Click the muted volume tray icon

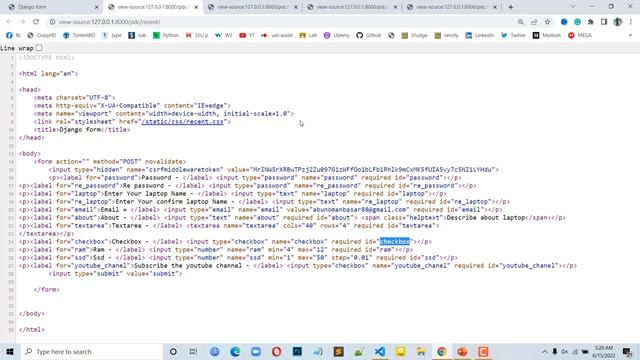(564, 351)
